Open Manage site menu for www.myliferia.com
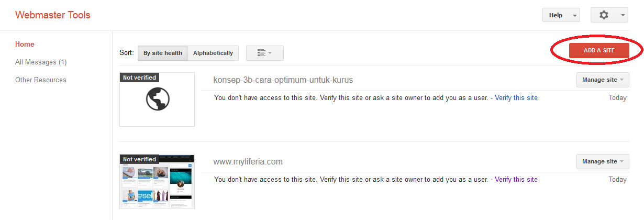644x220 pixels. (603, 161)
